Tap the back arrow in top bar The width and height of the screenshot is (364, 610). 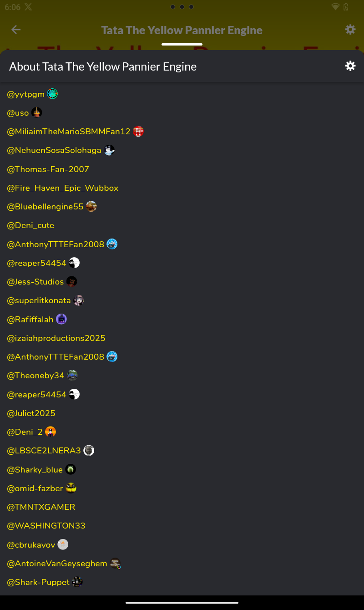(x=16, y=30)
